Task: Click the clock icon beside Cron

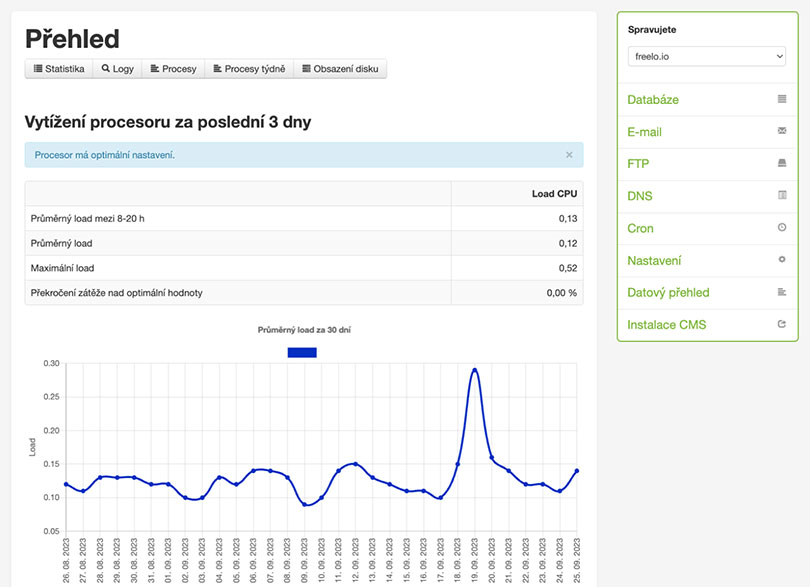Action: [782, 227]
